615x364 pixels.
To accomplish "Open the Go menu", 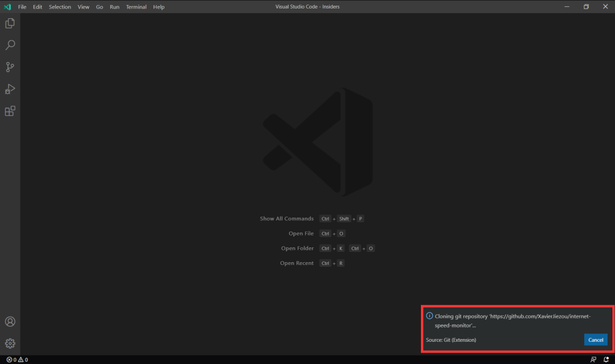I will pos(100,7).
